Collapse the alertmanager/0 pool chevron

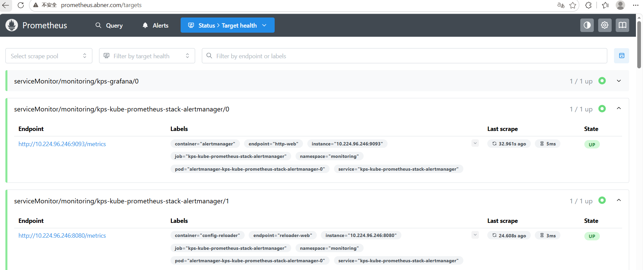tap(619, 108)
